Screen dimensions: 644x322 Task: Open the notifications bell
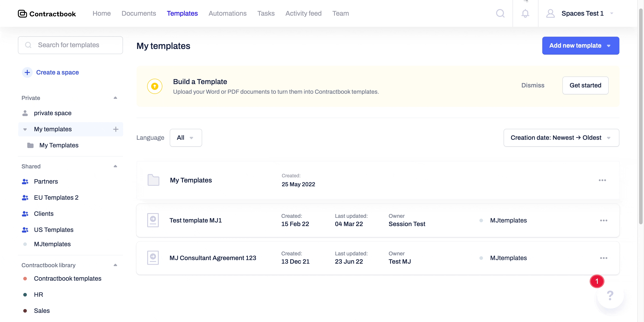(x=525, y=13)
